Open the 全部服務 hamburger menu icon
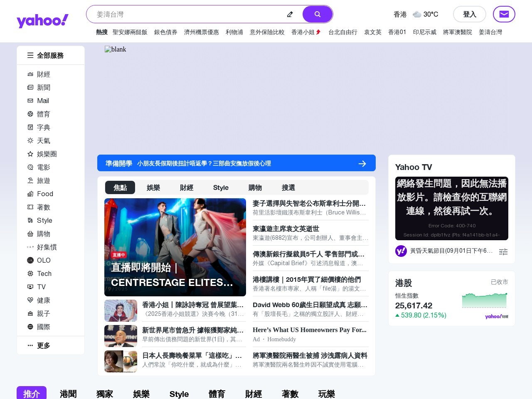 [x=30, y=55]
